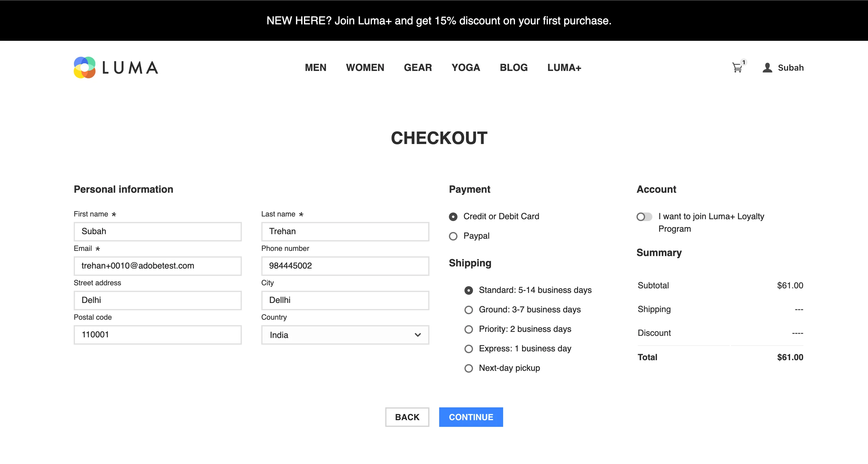
Task: Go to the BLOG page
Action: point(513,68)
